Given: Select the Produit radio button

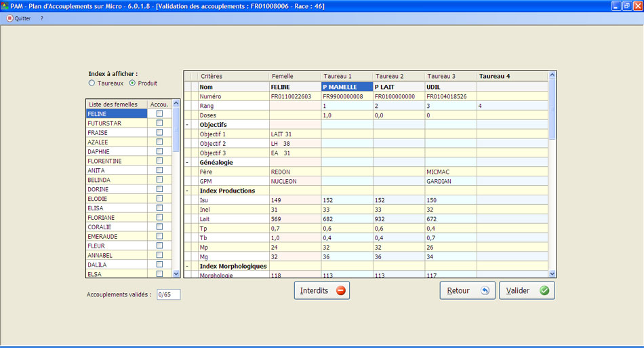Looking at the screenshot, I should pos(132,83).
